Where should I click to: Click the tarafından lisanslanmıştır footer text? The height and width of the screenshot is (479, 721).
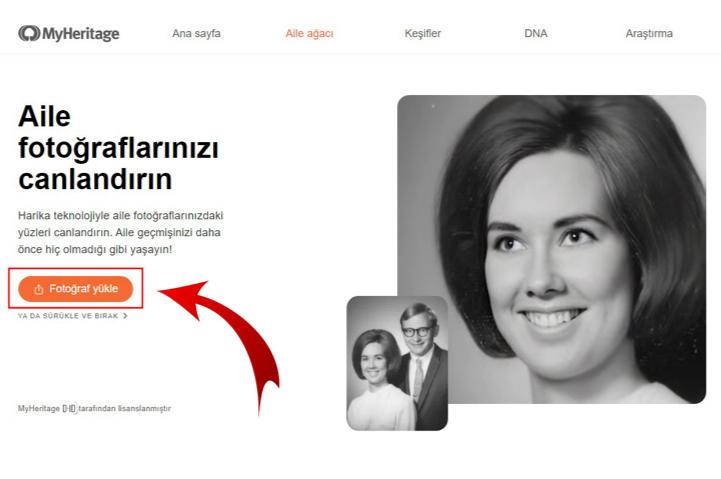coord(125,408)
